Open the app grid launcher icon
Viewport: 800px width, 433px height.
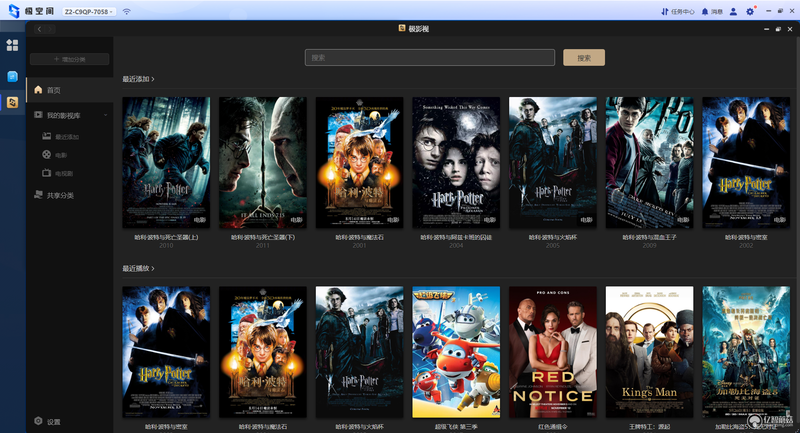point(12,45)
